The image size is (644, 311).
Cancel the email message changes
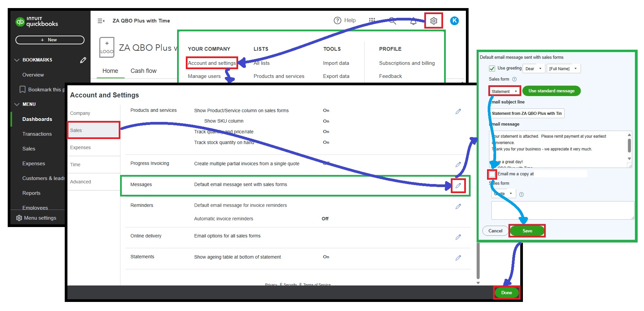coord(495,231)
